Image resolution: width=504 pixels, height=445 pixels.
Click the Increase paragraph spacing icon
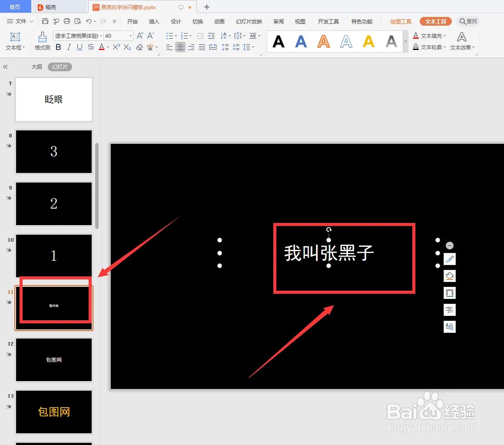[x=225, y=47]
